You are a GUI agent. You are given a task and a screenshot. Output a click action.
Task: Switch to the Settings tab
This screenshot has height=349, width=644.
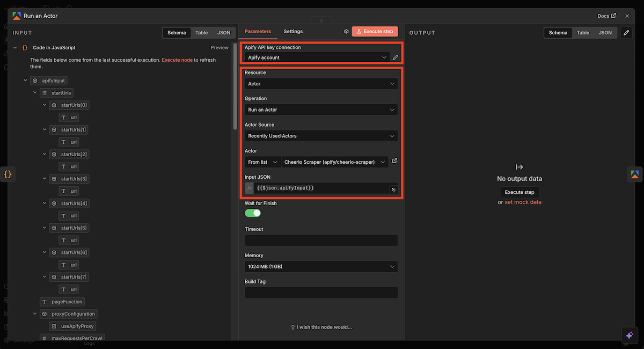coord(293,32)
